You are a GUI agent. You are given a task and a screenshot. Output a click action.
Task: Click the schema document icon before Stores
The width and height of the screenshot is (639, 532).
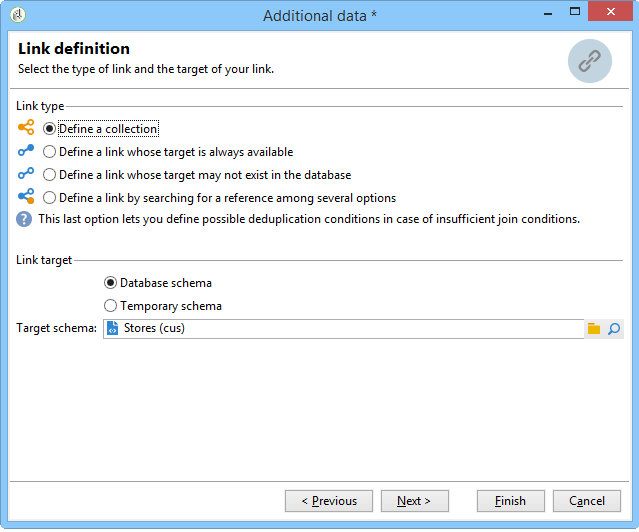(x=112, y=328)
